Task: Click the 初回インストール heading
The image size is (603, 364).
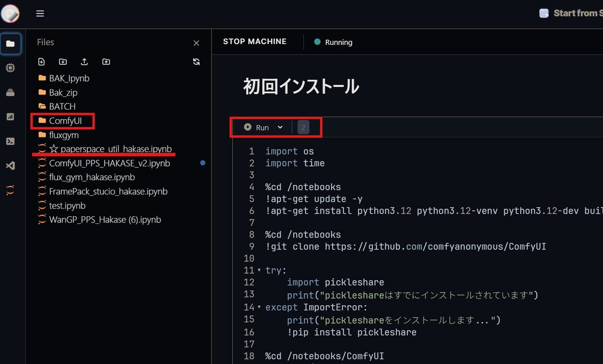Action: [301, 86]
